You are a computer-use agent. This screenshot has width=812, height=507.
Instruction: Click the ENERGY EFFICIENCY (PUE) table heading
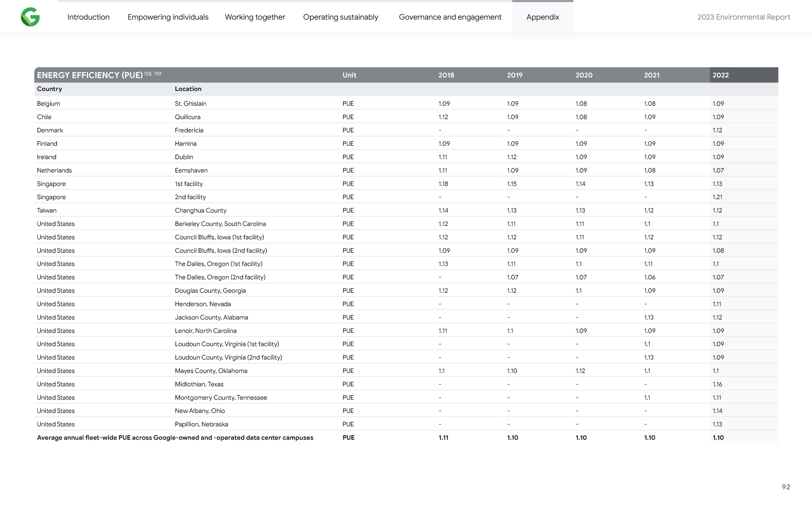[90, 75]
